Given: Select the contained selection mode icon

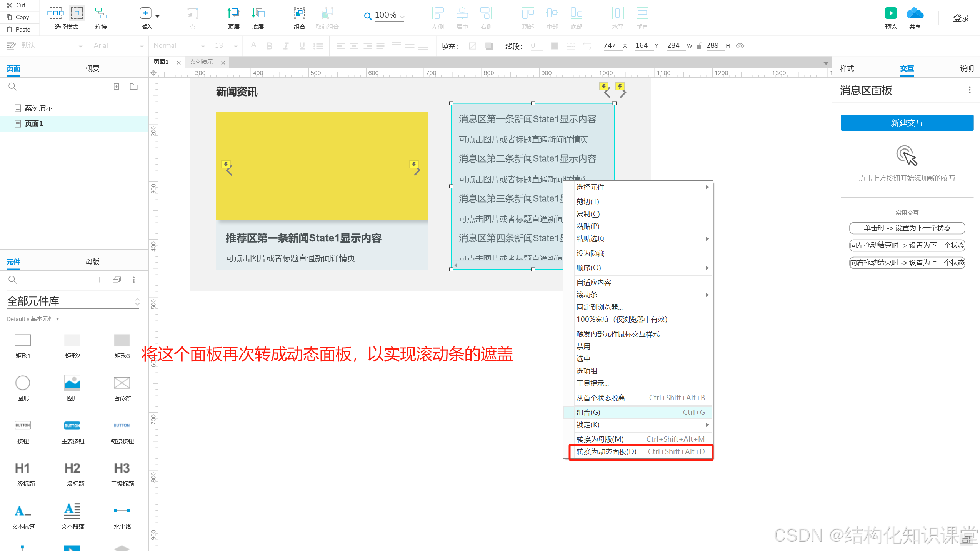Looking at the screenshot, I should tap(77, 13).
